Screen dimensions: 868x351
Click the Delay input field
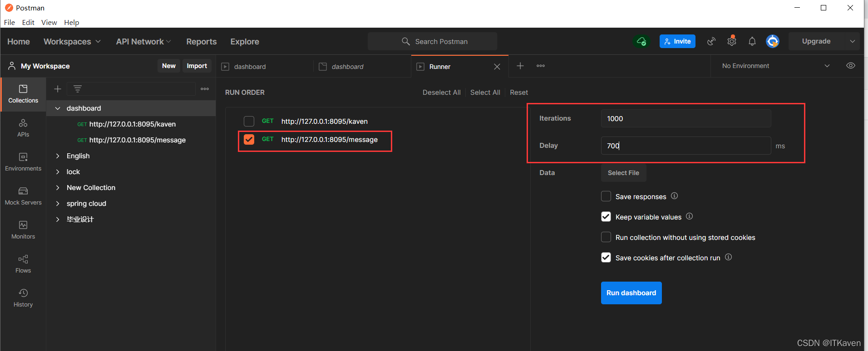click(686, 146)
